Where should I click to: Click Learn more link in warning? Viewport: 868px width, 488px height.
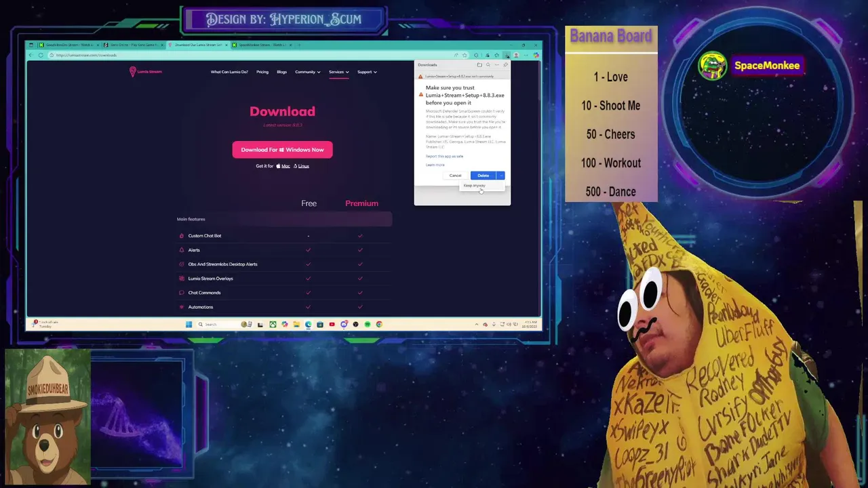click(435, 165)
